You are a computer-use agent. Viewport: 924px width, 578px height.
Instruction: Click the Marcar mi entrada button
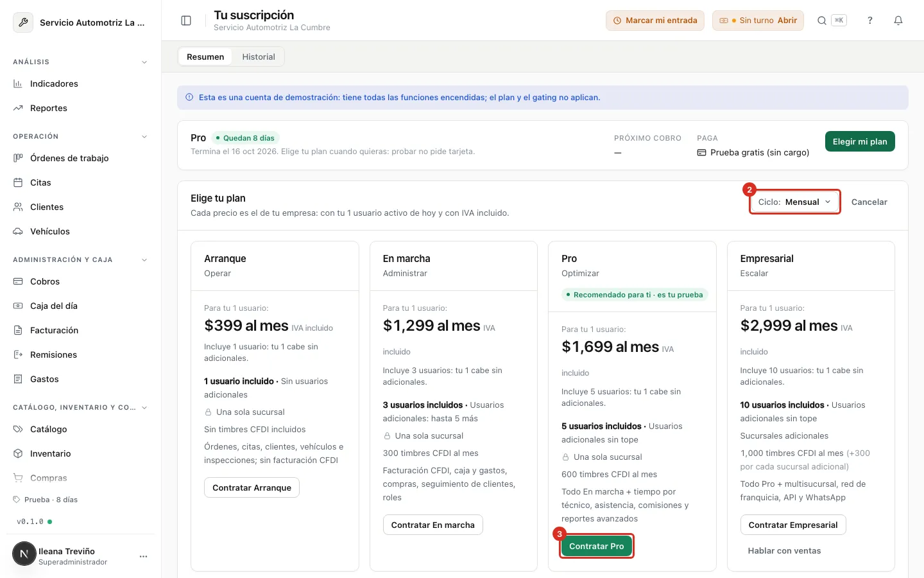tap(655, 21)
